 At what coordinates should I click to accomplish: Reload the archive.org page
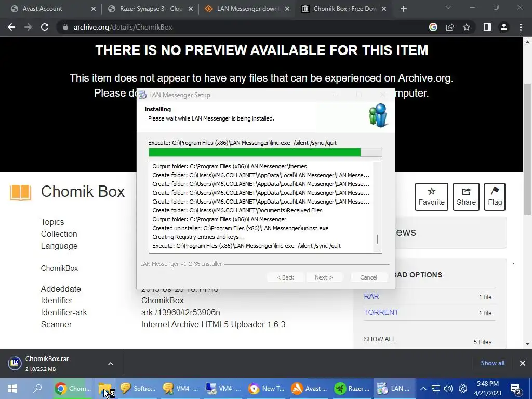click(x=45, y=27)
